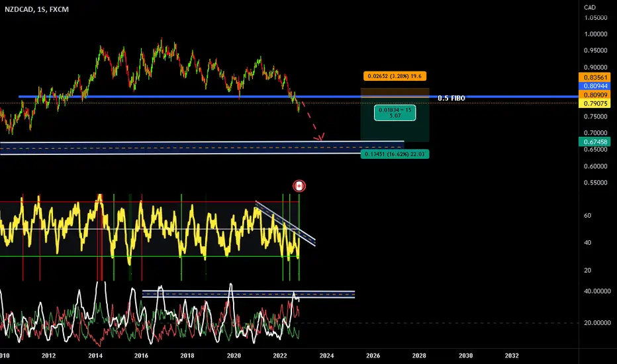Click the orange stop label 0.02652 (3.28%)
Viewport: 617px width, 364px height.
[395, 76]
